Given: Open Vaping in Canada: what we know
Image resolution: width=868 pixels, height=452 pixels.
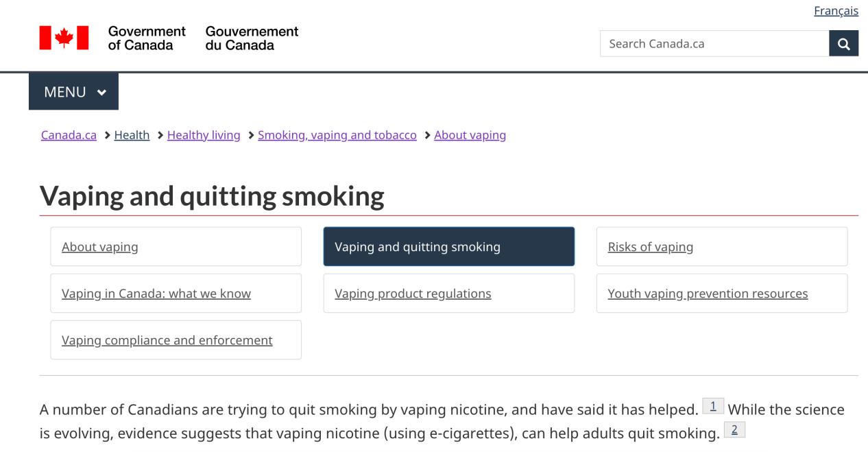Looking at the screenshot, I should coord(176,294).
